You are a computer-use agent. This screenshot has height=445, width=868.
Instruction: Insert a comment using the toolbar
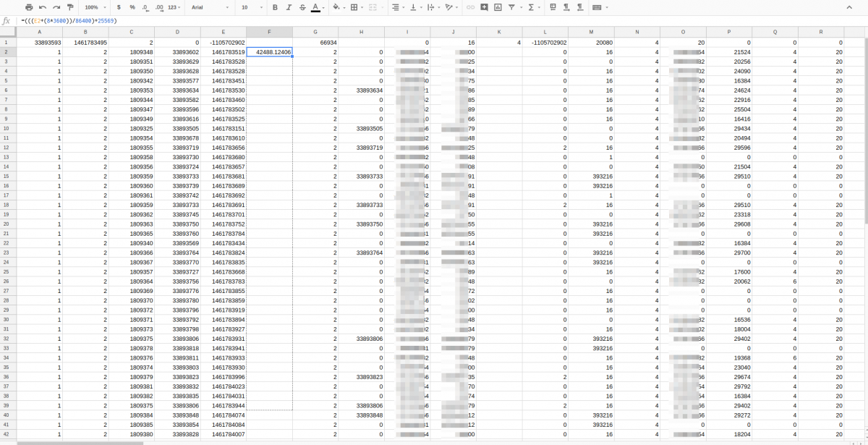pyautogui.click(x=484, y=7)
